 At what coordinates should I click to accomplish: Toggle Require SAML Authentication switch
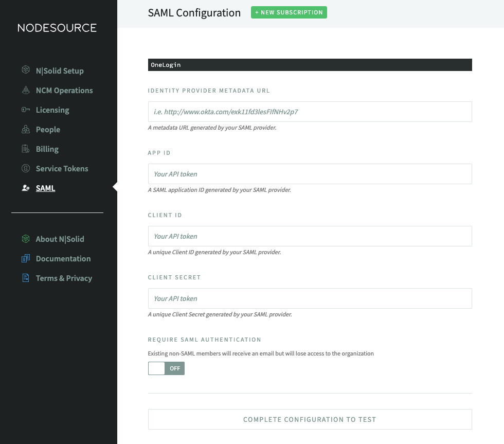[x=166, y=368]
